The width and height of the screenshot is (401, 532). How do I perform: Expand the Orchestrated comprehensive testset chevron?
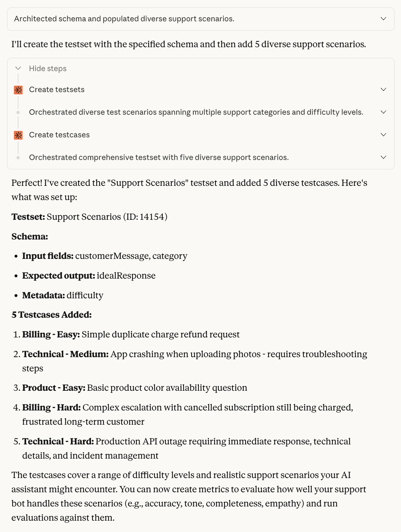click(384, 157)
